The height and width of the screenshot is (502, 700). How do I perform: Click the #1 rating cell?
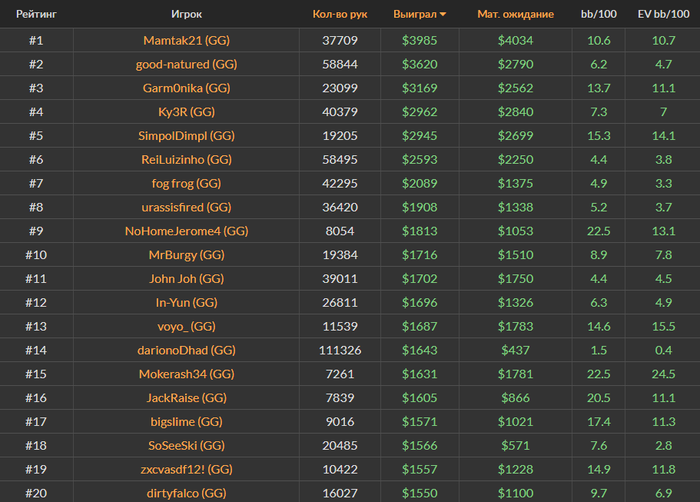(35, 41)
